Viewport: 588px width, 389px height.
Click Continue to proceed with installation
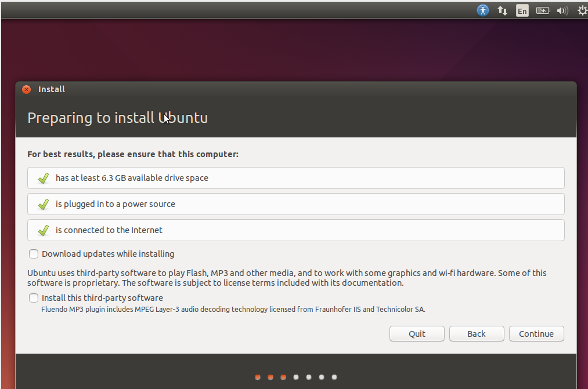point(536,333)
